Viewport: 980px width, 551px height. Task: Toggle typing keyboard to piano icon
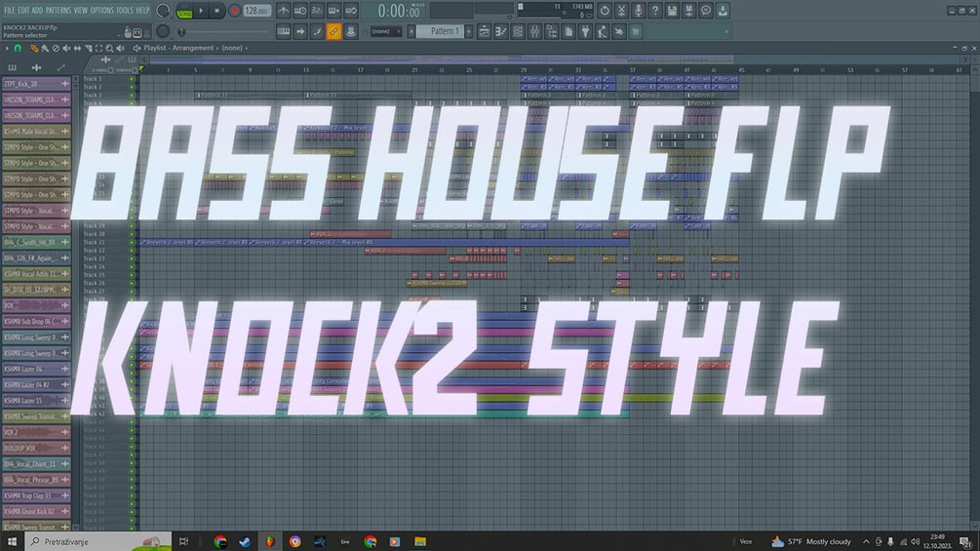pos(283,31)
